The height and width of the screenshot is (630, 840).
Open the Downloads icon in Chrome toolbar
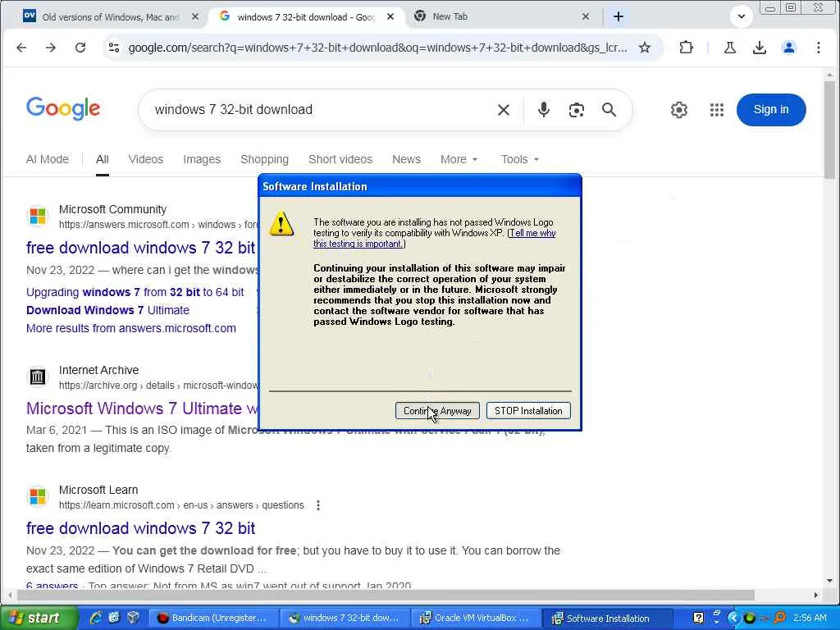coord(759,48)
